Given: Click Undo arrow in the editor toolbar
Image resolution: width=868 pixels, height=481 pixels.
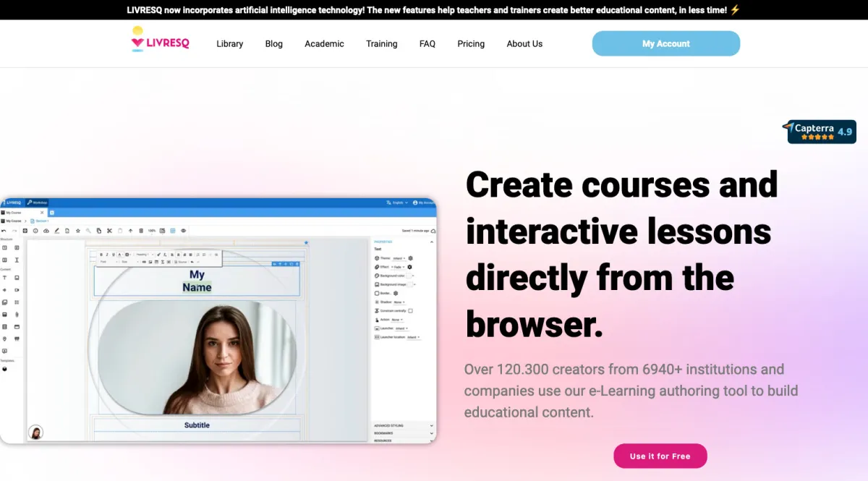Looking at the screenshot, I should coord(4,231).
